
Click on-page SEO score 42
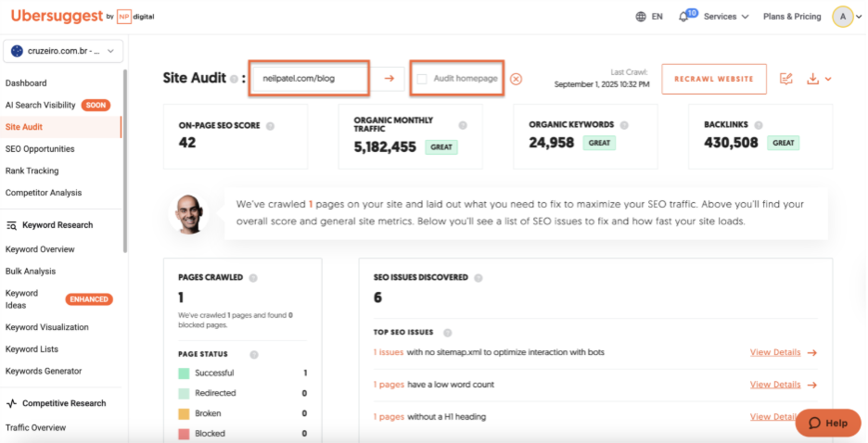[x=187, y=143]
